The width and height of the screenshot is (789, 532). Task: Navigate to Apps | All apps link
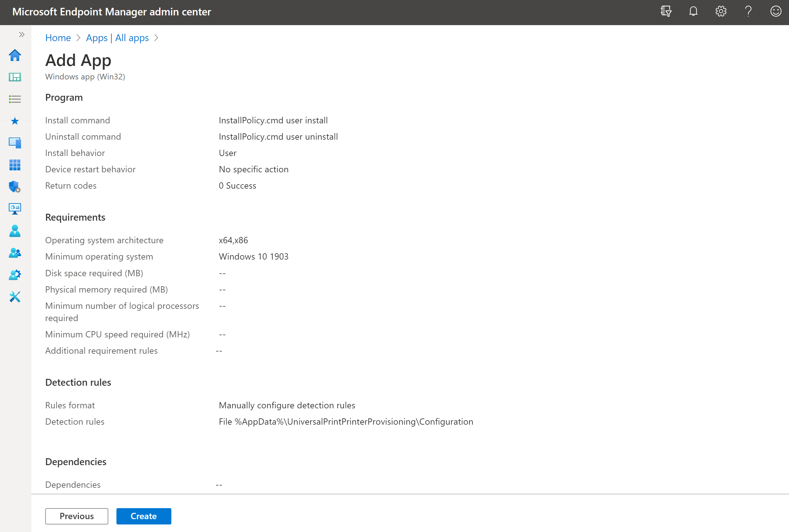(x=116, y=37)
